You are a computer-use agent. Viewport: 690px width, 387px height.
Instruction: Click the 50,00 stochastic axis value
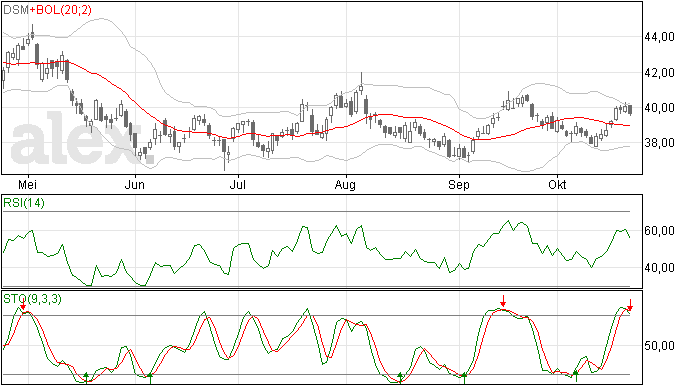pos(659,346)
